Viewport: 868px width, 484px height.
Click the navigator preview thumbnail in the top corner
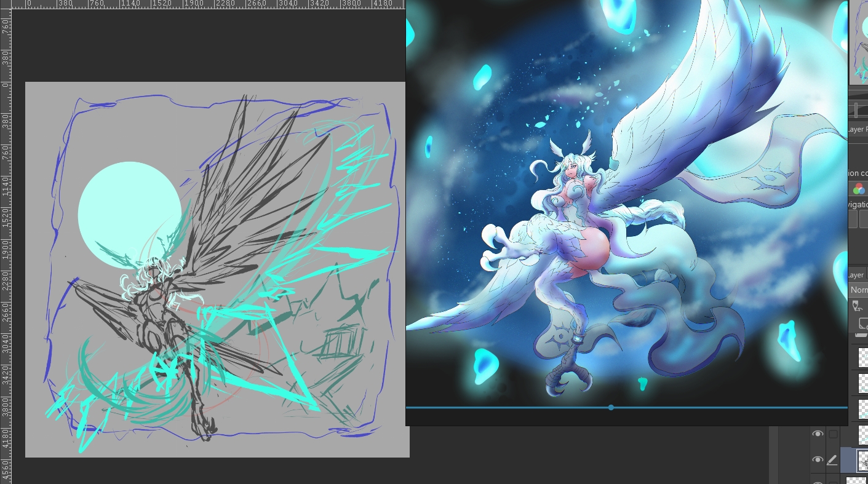click(x=858, y=43)
